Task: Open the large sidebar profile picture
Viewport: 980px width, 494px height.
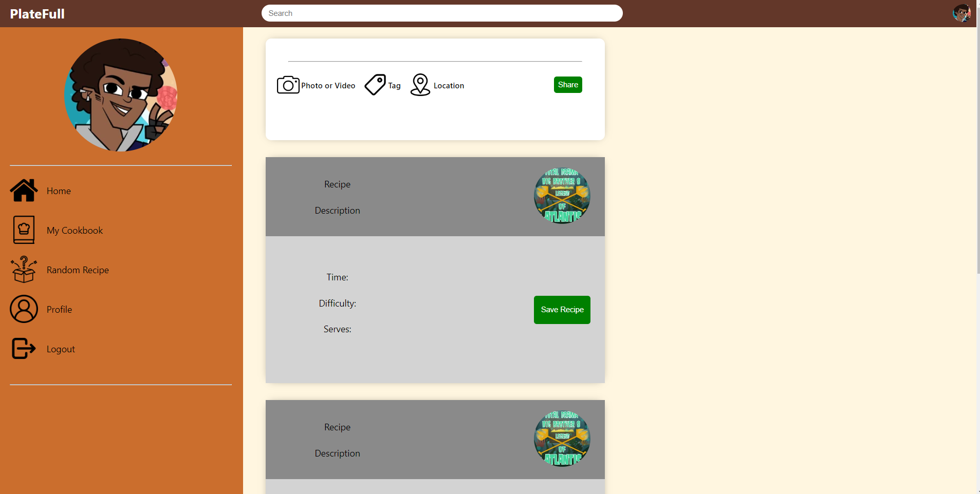Action: coord(121,95)
